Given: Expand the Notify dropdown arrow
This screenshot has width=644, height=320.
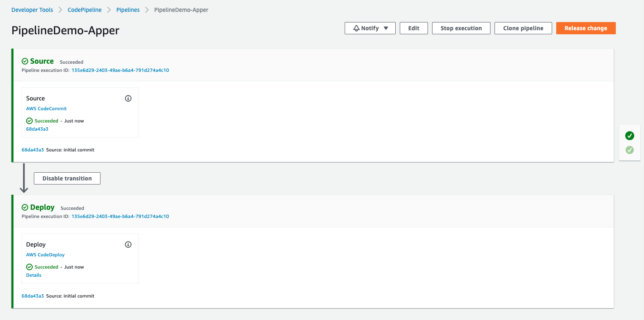Looking at the screenshot, I should [386, 28].
